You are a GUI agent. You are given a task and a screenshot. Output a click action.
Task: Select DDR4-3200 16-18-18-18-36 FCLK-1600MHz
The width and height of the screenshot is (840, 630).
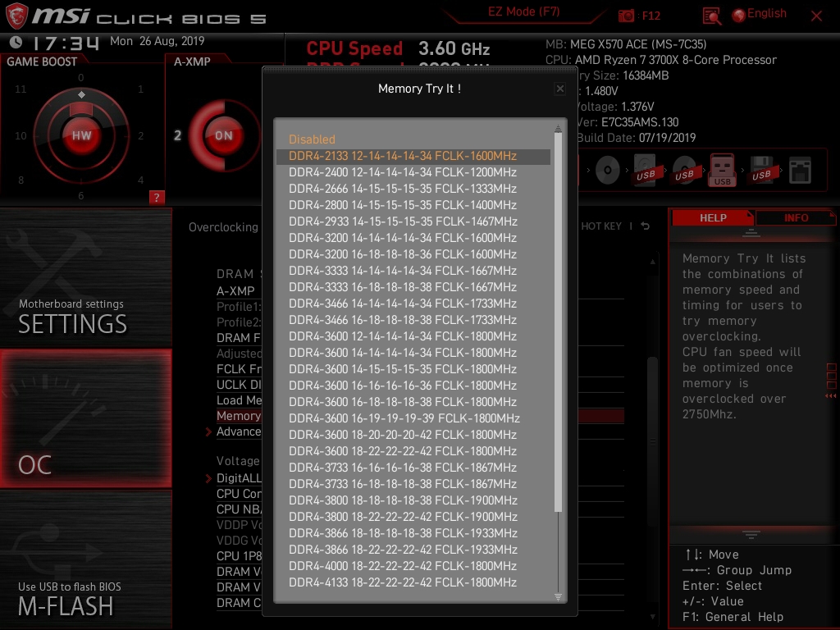click(x=413, y=254)
